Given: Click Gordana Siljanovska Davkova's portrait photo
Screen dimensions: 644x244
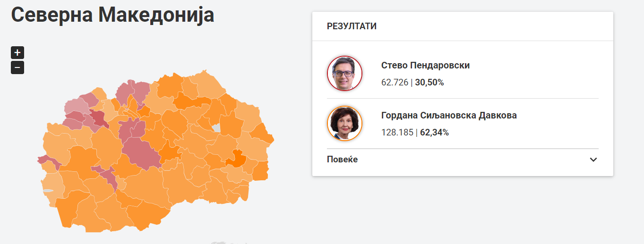Looking at the screenshot, I should pyautogui.click(x=344, y=123).
